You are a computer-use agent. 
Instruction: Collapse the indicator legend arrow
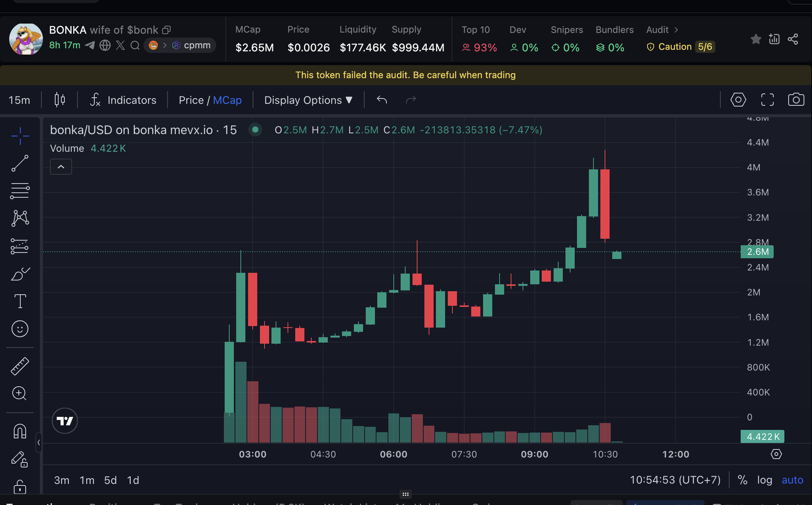[x=61, y=167]
